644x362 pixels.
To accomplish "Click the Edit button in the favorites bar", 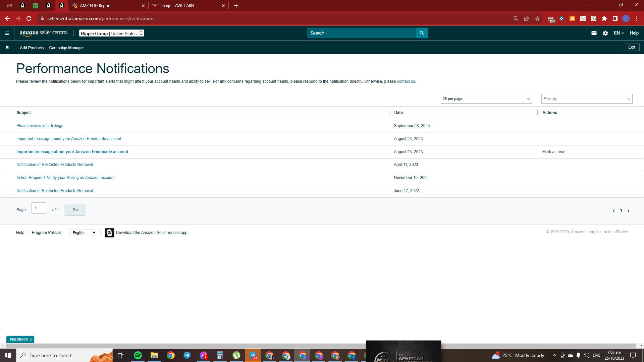I will click(x=632, y=47).
